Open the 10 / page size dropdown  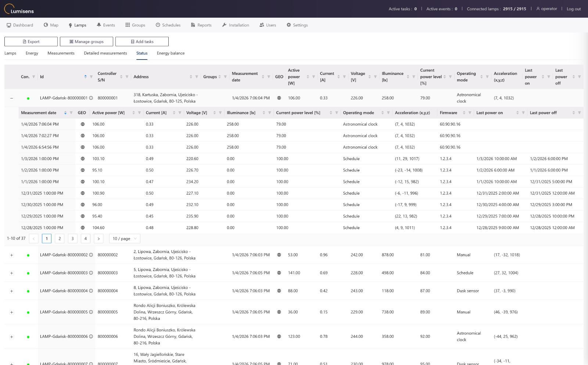pos(125,239)
